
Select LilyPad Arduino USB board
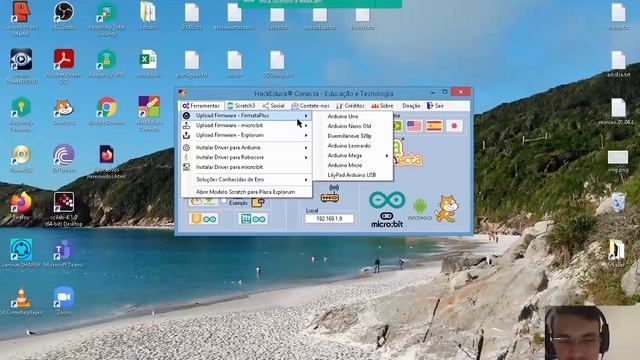[352, 175]
